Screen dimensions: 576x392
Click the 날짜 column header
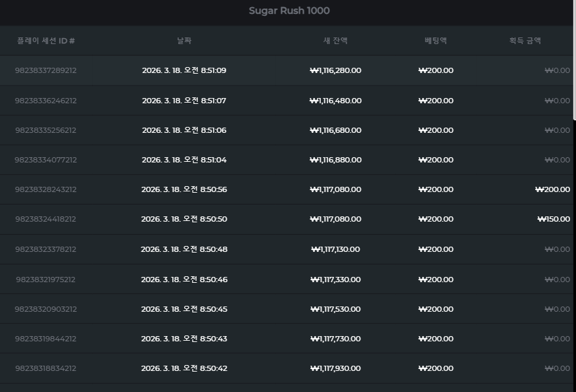[184, 40]
